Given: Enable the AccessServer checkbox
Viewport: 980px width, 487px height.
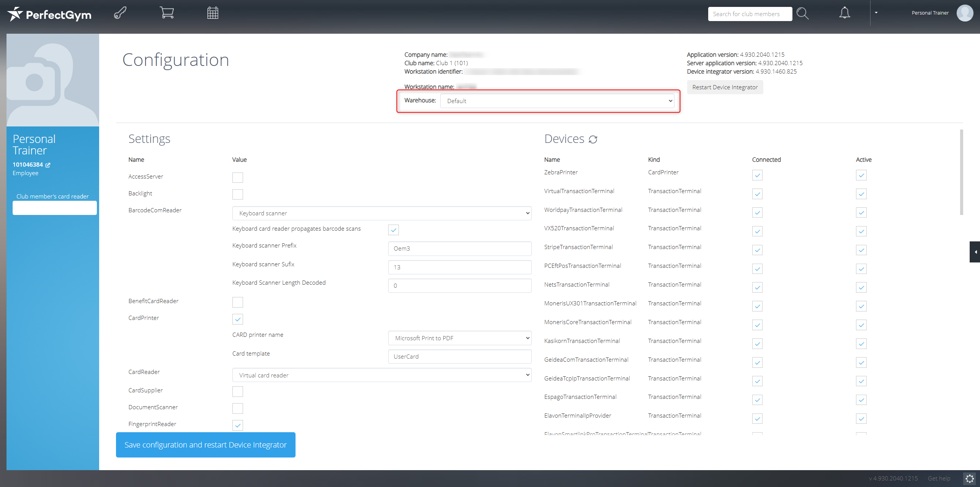Looking at the screenshot, I should click(x=238, y=177).
